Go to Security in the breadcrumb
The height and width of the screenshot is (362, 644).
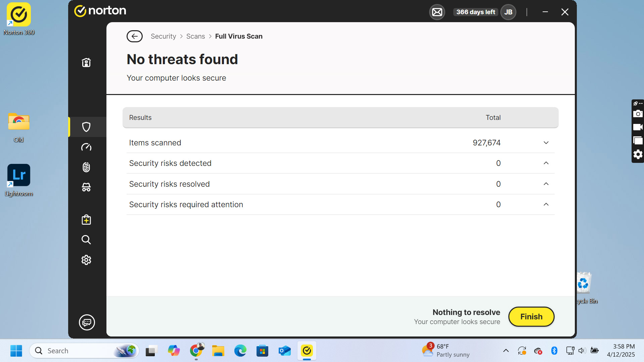tap(163, 36)
